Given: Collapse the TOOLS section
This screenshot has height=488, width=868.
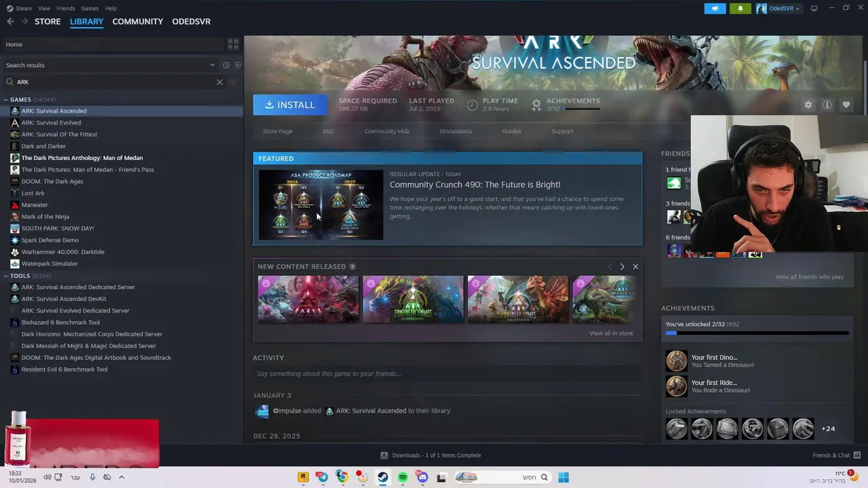Looking at the screenshot, I should click(x=5, y=276).
